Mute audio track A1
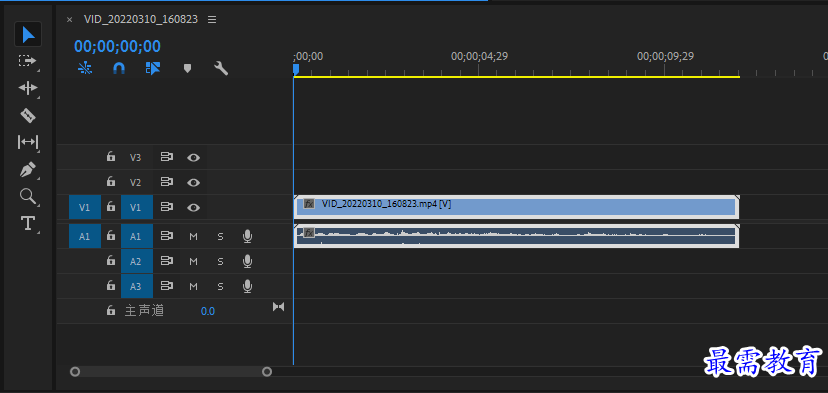This screenshot has width=828, height=393. (x=193, y=236)
